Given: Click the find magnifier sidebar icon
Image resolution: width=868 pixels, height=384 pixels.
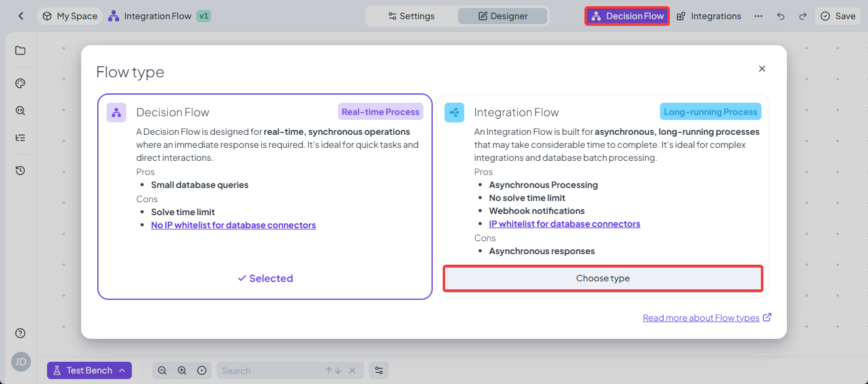Looking at the screenshot, I should (x=20, y=111).
